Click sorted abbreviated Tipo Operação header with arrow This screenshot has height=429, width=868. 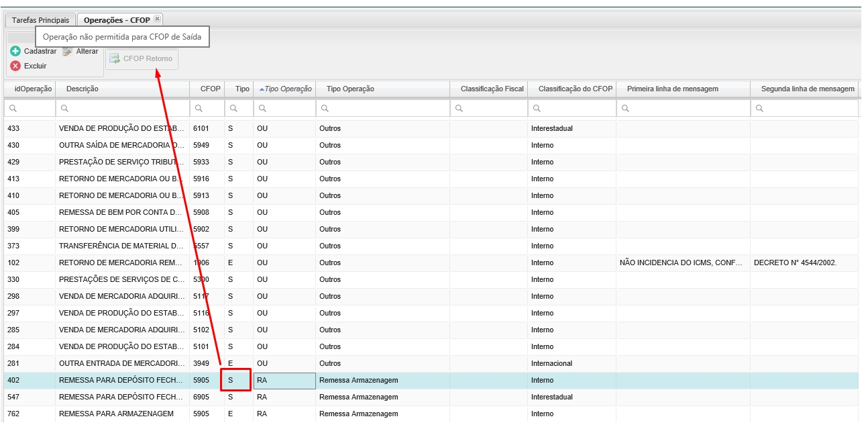[285, 89]
